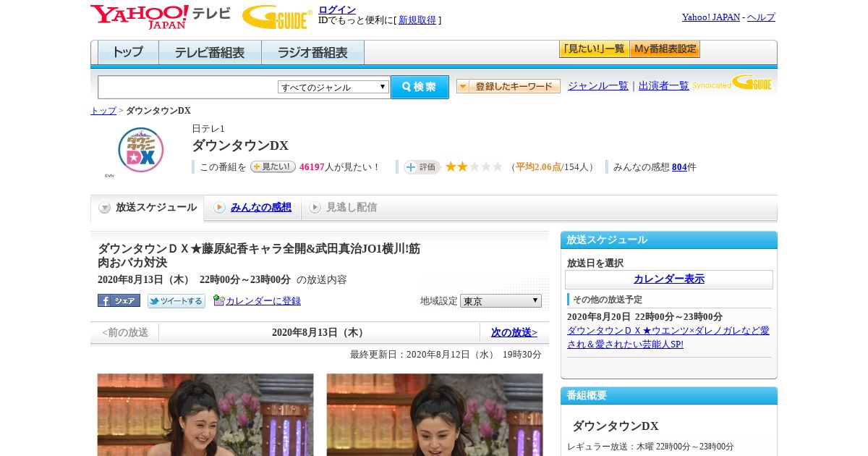This screenshot has height=456, width=868.
Task: Click the 「見たい!」一覧 button
Action: click(594, 49)
